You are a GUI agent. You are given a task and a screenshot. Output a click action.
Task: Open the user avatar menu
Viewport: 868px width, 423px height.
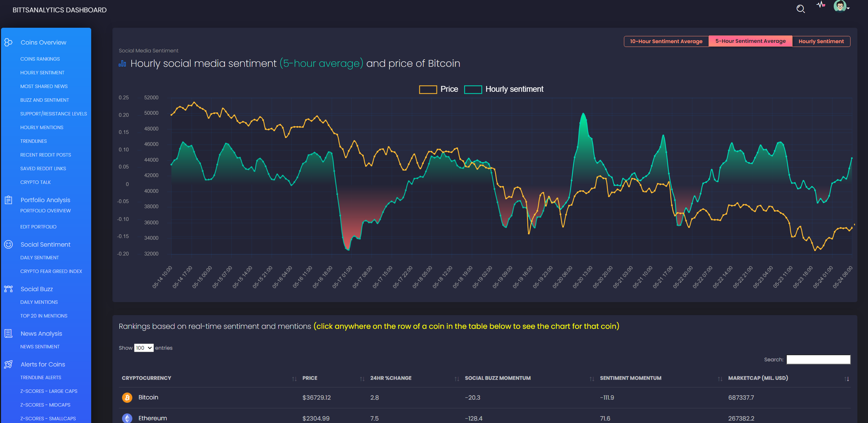coord(841,6)
